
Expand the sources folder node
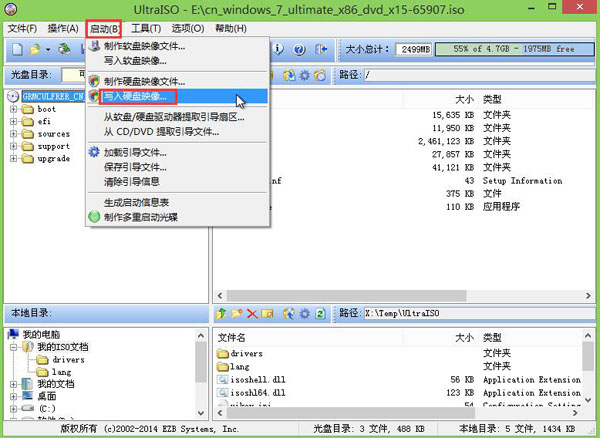coord(13,134)
